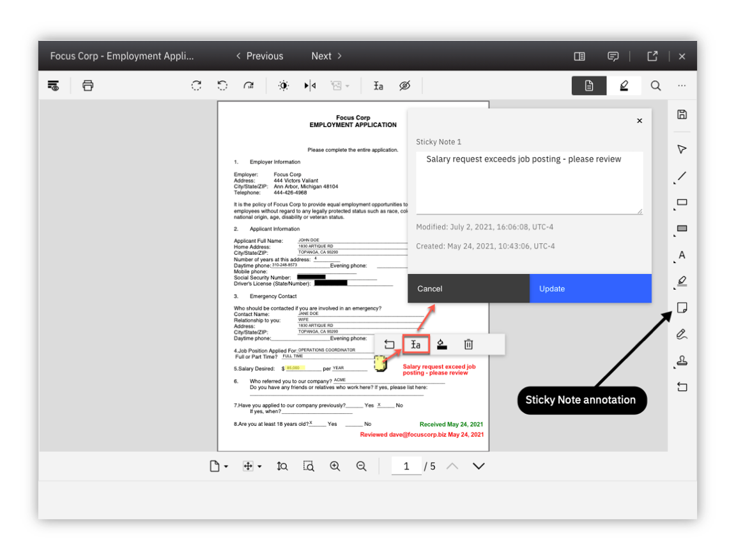This screenshot has height=560, width=736.
Task: Open the thumbnails view icon in top toolbar
Action: click(x=54, y=86)
